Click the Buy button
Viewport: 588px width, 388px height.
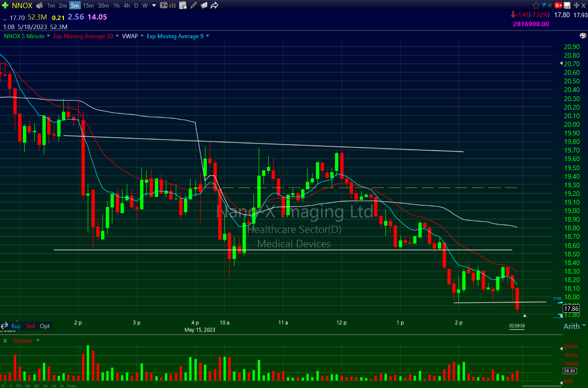16,326
